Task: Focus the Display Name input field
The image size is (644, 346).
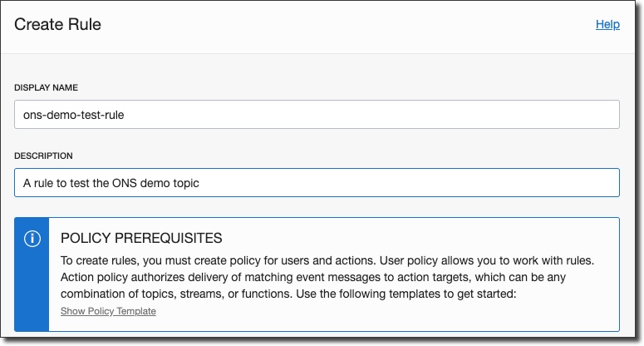Action: (316, 115)
